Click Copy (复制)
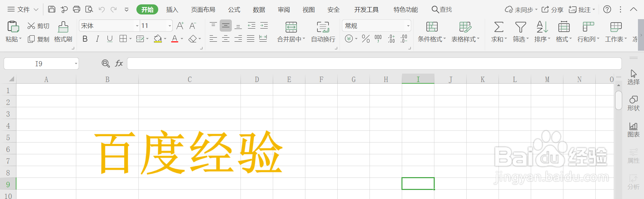 click(x=39, y=39)
